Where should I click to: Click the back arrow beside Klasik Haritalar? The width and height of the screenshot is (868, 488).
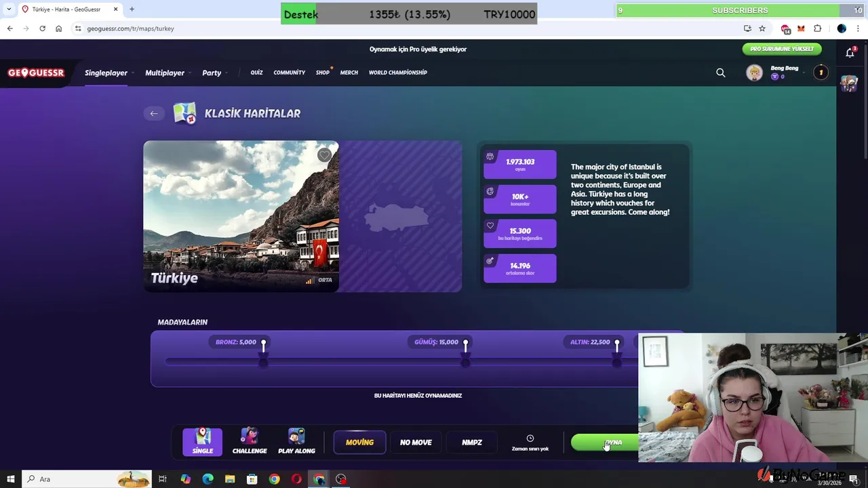point(154,113)
